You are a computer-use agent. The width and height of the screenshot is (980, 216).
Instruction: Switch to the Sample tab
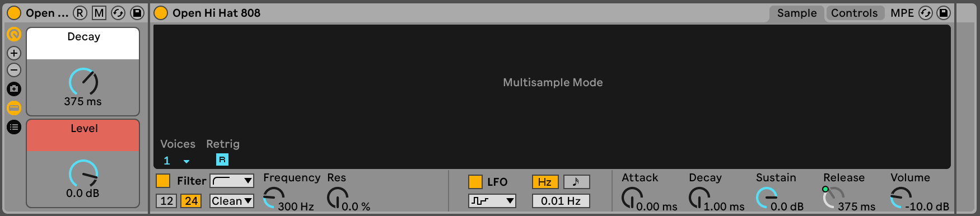point(797,13)
